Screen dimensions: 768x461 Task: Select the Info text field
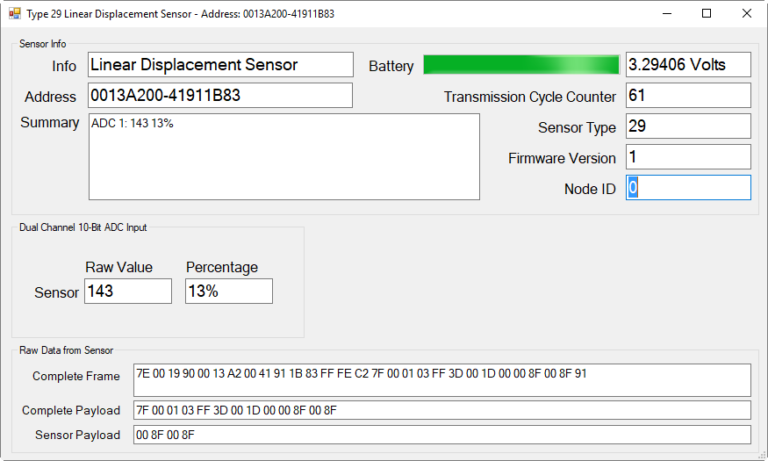coord(220,65)
